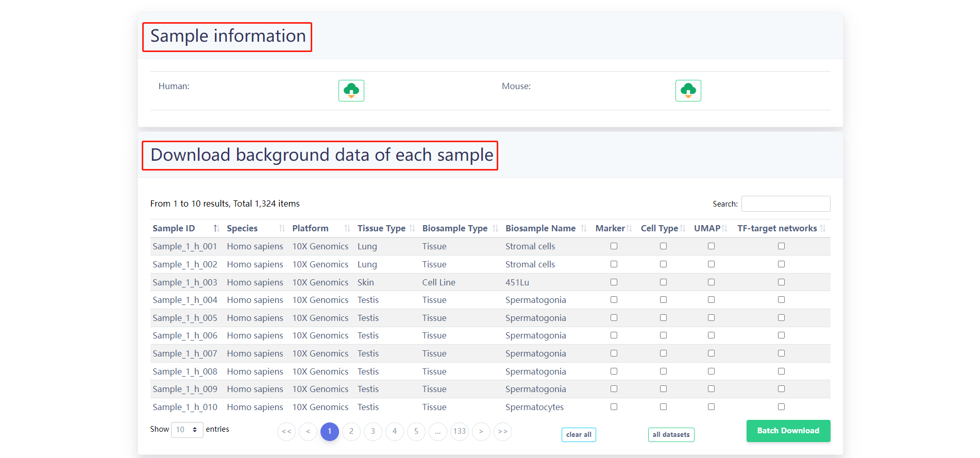Click the Sample_1_h_010 ID cell
Image resolution: width=980 pixels, height=458 pixels.
click(x=185, y=407)
